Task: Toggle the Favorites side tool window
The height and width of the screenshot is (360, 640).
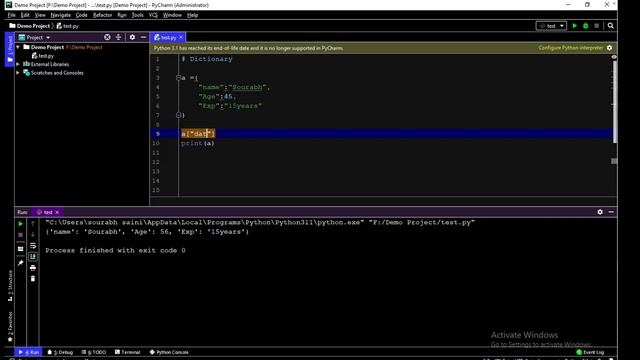Action: coord(10,327)
